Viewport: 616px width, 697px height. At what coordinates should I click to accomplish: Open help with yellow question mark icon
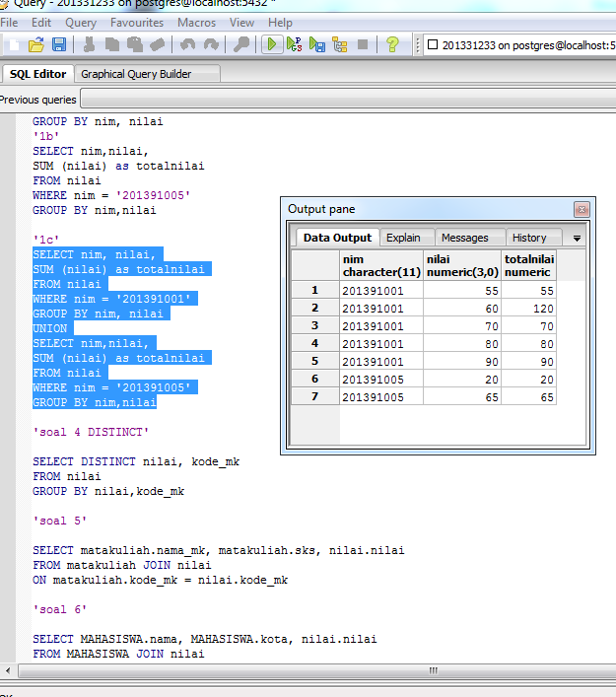(x=392, y=45)
